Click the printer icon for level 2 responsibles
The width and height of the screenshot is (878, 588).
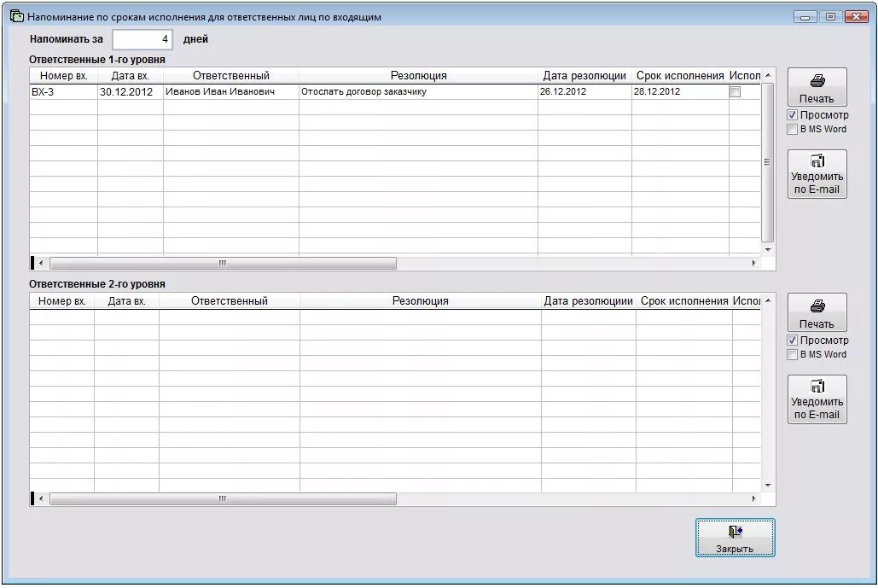[817, 306]
